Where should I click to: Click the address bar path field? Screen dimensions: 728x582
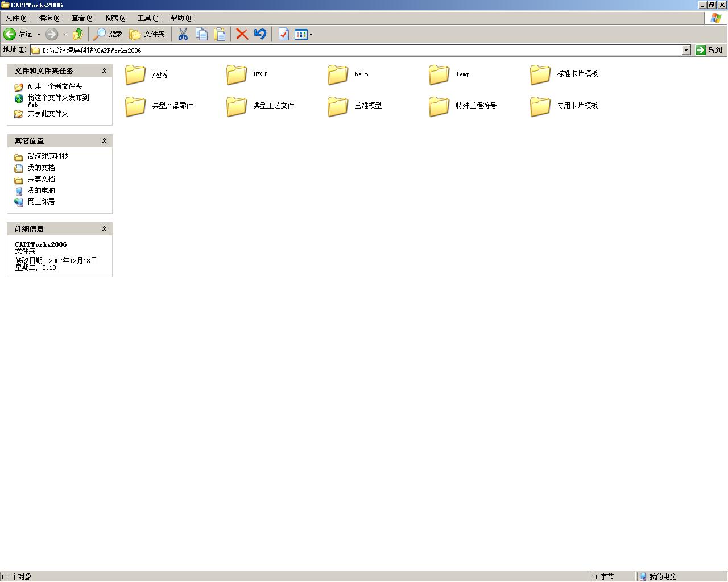click(x=356, y=50)
